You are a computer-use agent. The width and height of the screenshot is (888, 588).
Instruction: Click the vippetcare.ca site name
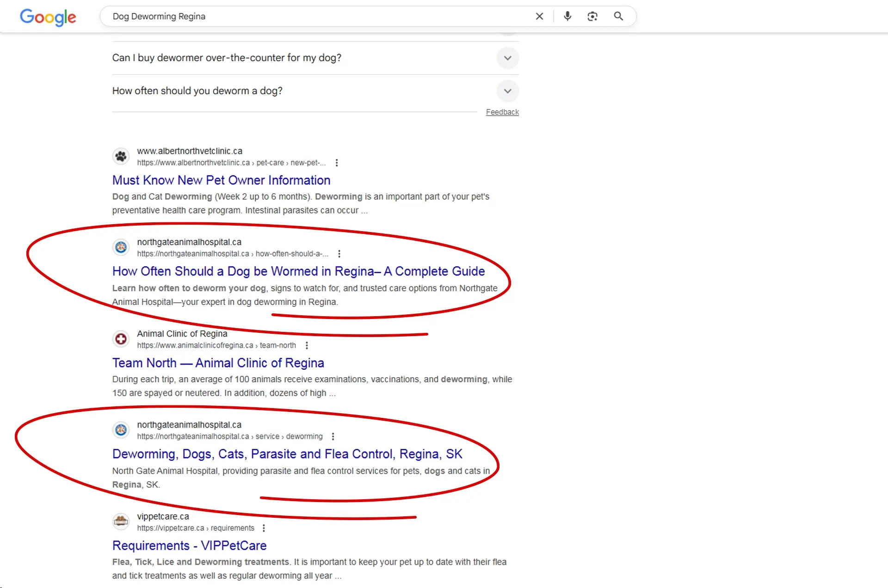pos(163,516)
